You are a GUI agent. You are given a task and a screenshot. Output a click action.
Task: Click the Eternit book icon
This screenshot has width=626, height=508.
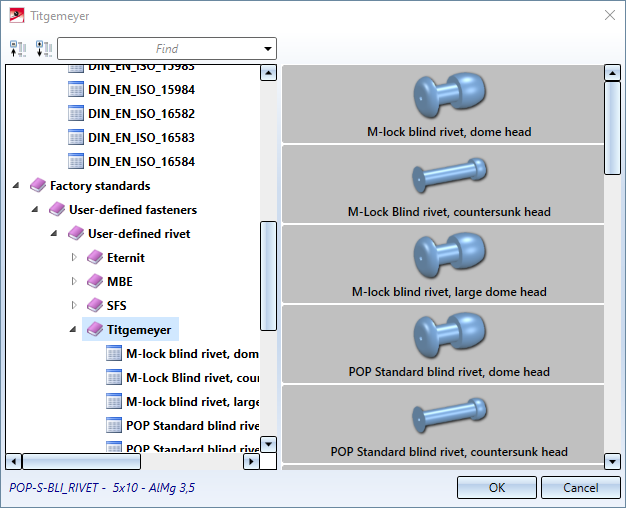coord(95,257)
